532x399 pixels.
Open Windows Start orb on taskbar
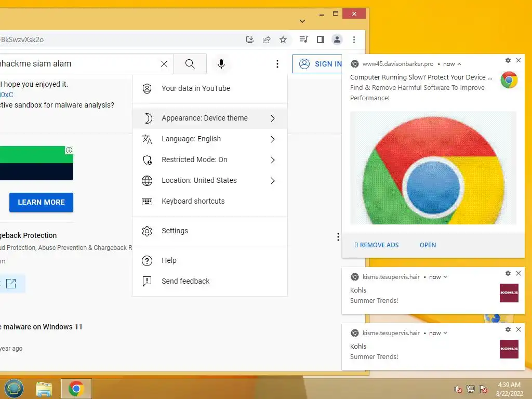tap(14, 389)
